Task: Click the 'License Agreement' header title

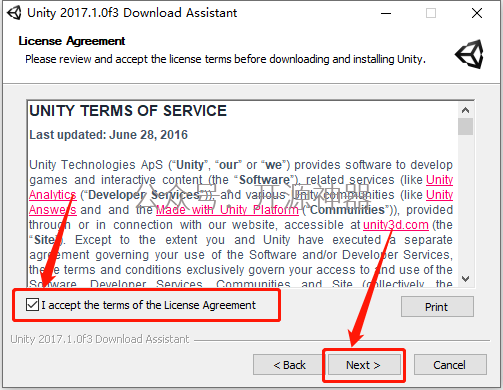Action: 72,41
